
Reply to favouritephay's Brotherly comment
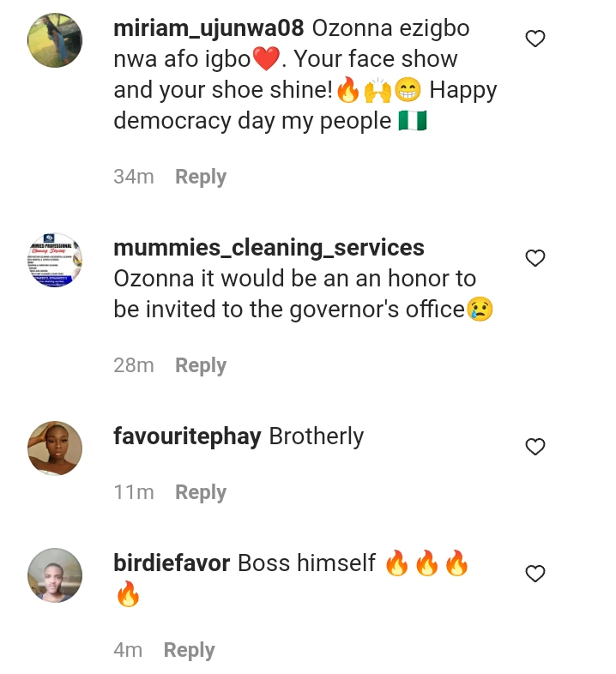click(x=201, y=492)
